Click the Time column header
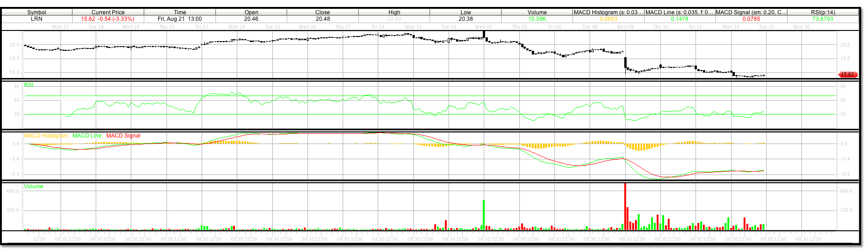868x252 pixels. point(180,12)
